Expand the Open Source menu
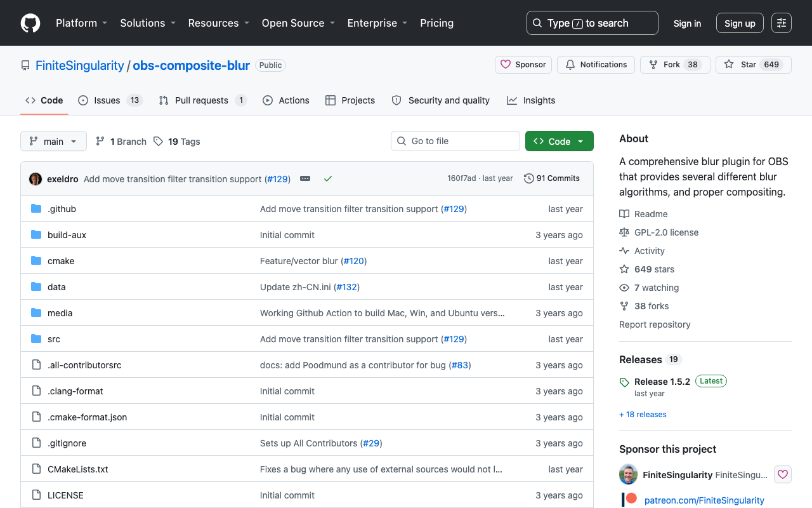 (298, 23)
